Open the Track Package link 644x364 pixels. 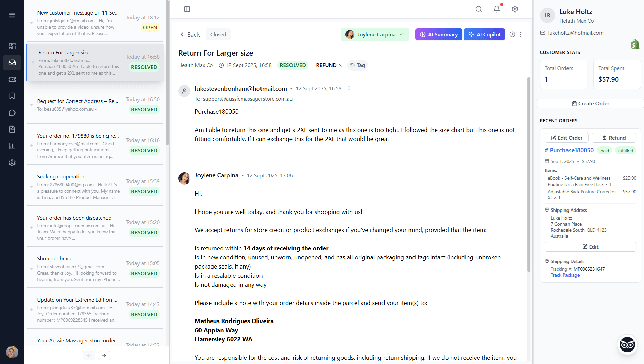pos(565,275)
